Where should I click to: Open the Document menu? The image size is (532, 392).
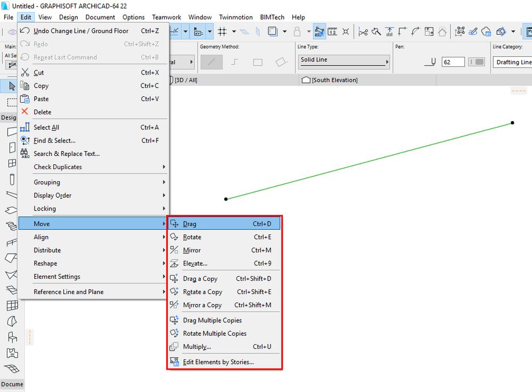tap(100, 17)
